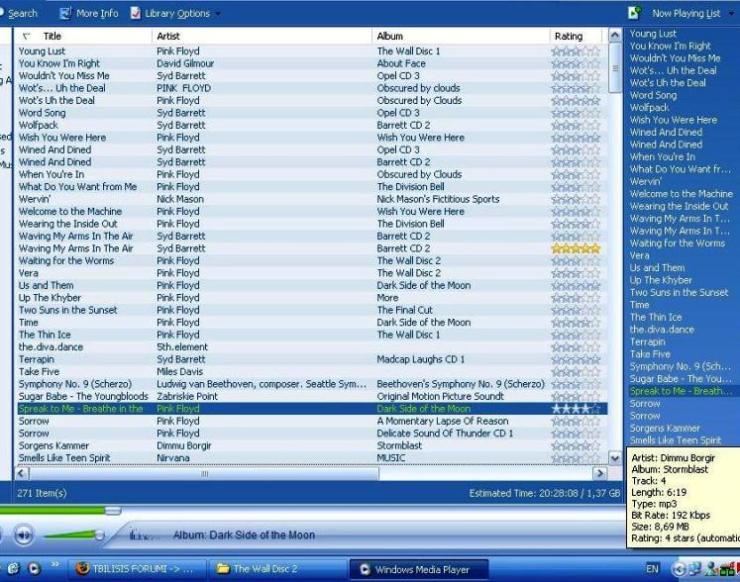The height and width of the screenshot is (582, 740).
Task: Select the Vera track row
Action: coord(311,273)
